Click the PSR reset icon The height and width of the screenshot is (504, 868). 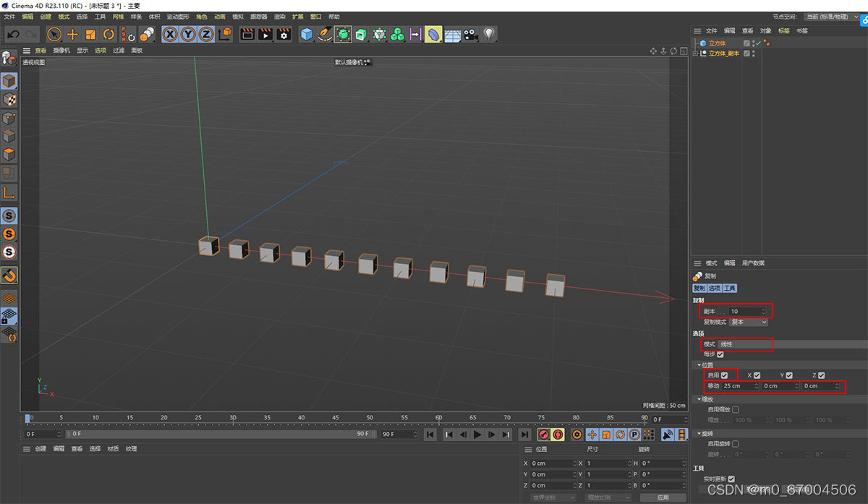coord(128,34)
